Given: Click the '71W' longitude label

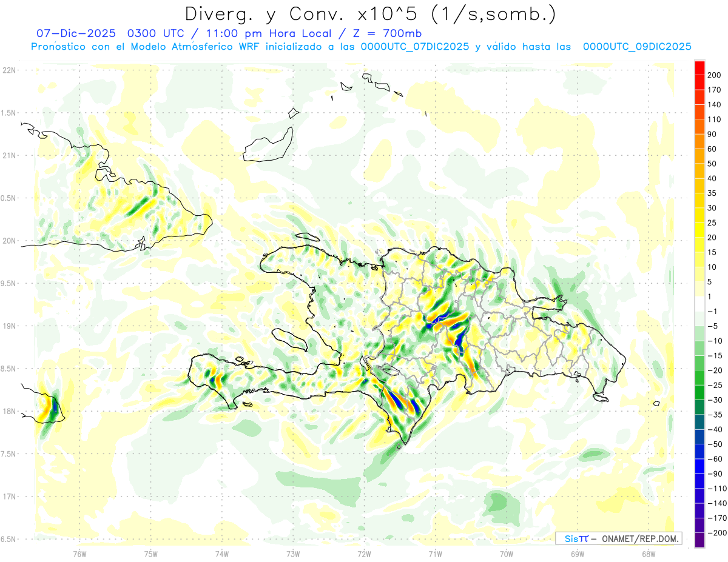Looking at the screenshot, I should coord(435,554).
